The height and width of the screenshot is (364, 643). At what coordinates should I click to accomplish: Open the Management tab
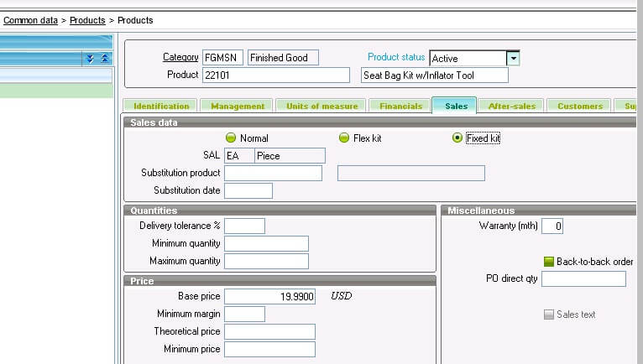click(x=238, y=106)
